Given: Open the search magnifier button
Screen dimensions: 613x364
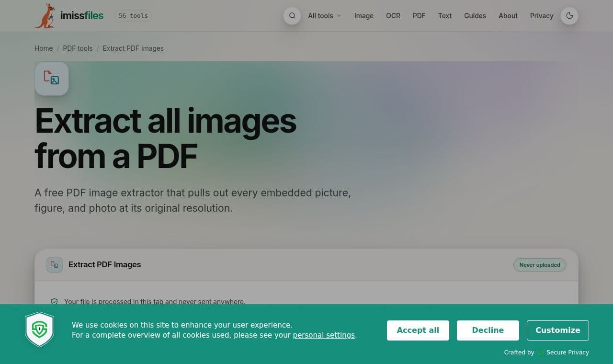Looking at the screenshot, I should pyautogui.click(x=292, y=16).
